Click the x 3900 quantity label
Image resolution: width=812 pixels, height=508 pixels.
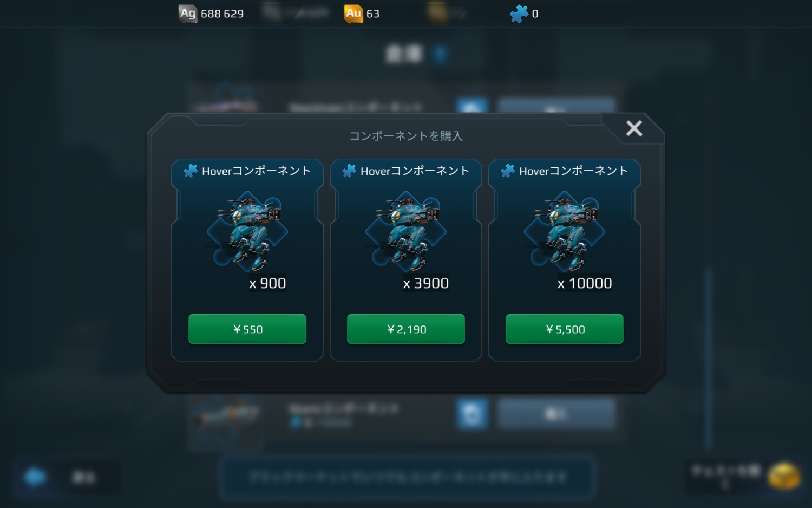(426, 283)
